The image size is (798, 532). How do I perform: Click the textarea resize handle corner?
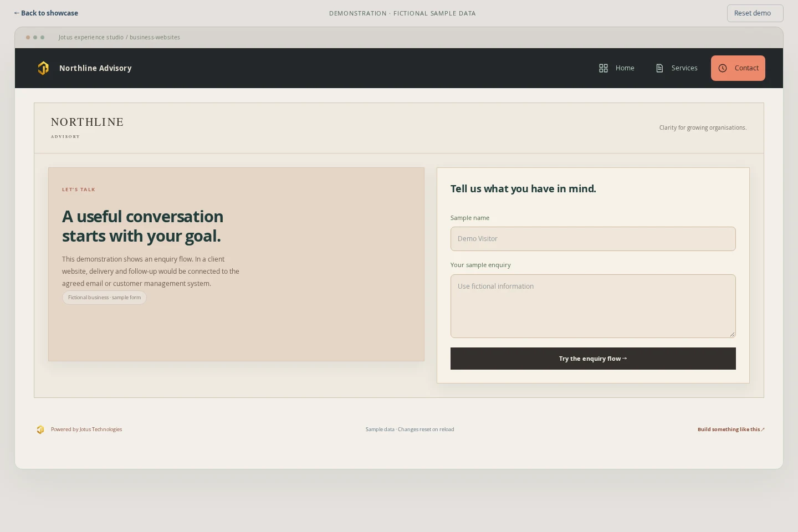coord(732,334)
